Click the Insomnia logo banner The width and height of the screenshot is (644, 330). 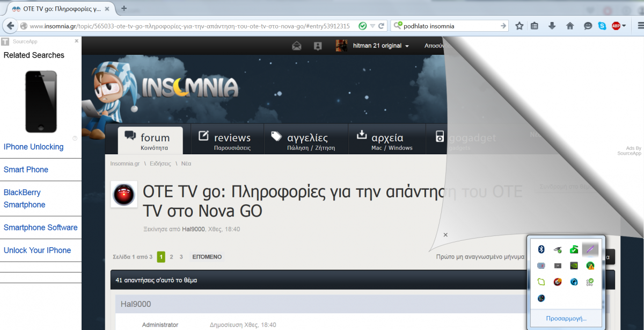(x=191, y=87)
